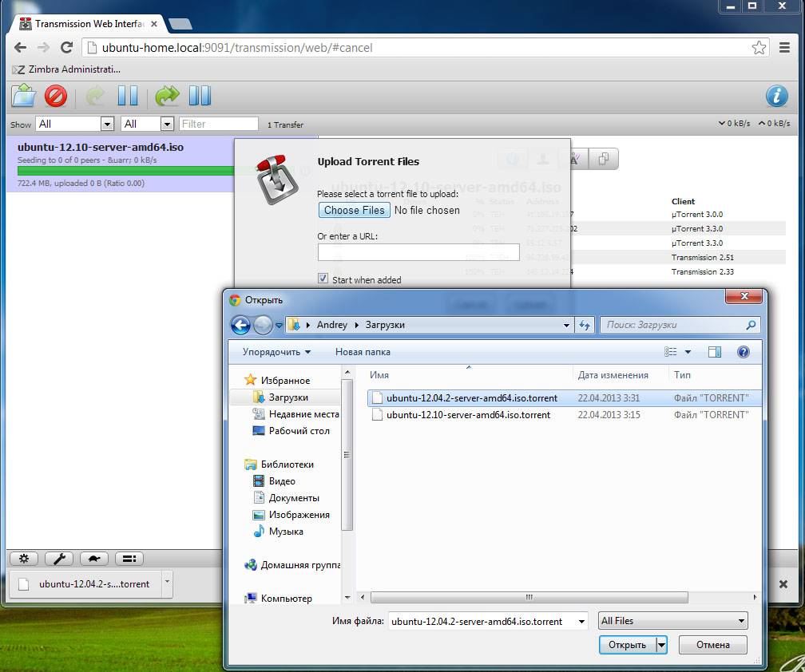The height and width of the screenshot is (672, 805).
Task: Sort by Дата изменения column header
Action: tap(613, 375)
